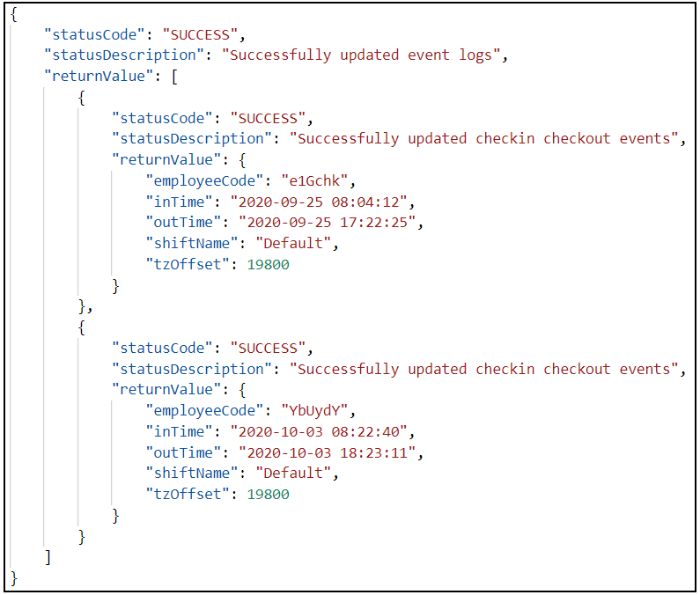Click the second nested "returnValue" opening brace

click(242, 390)
